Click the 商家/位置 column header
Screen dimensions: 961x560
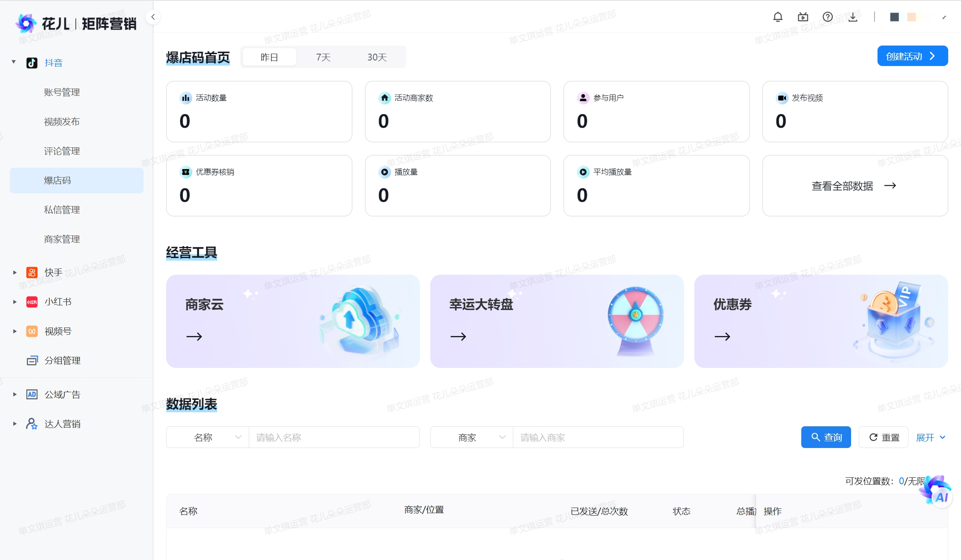tap(424, 510)
